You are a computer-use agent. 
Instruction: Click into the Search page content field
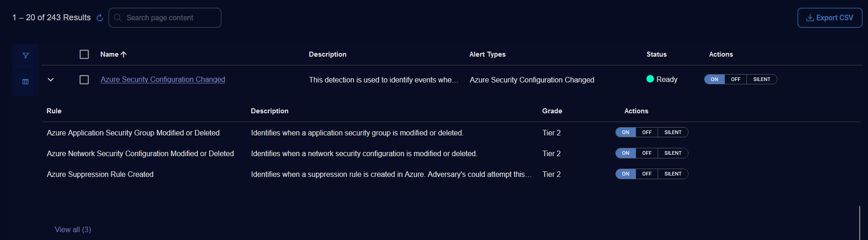[x=170, y=18]
